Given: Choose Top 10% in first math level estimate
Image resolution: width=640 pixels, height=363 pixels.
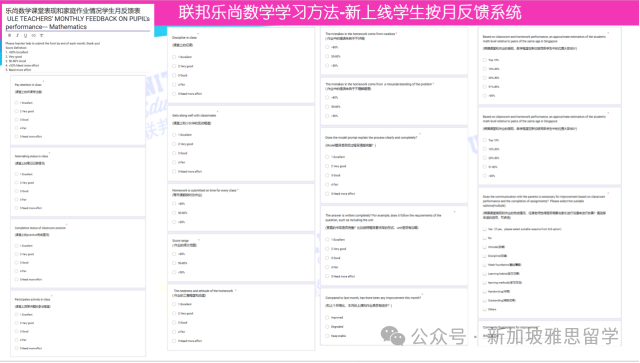Looking at the screenshot, I should pyautogui.click(x=484, y=60).
